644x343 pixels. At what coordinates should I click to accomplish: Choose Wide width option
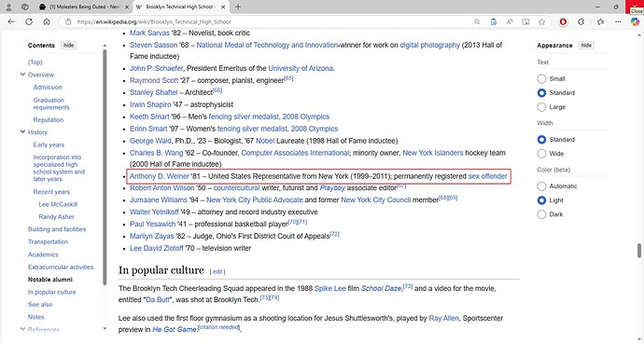coord(541,154)
